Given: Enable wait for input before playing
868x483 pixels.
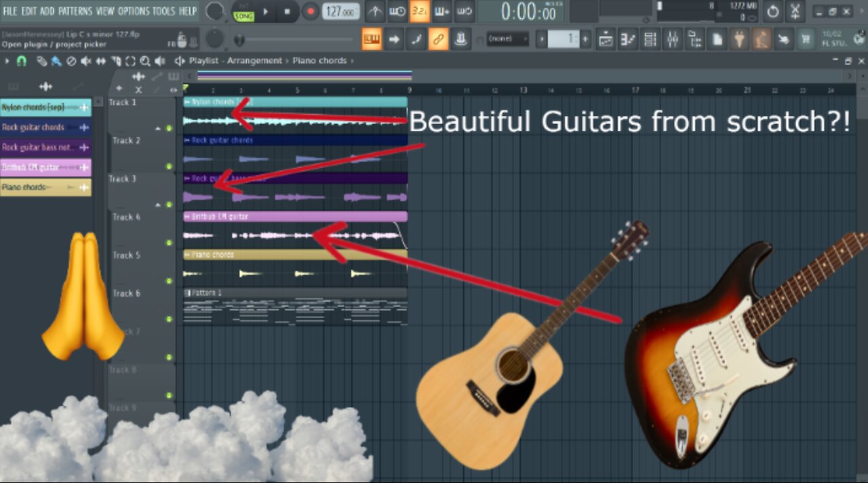Looking at the screenshot, I should point(397,12).
